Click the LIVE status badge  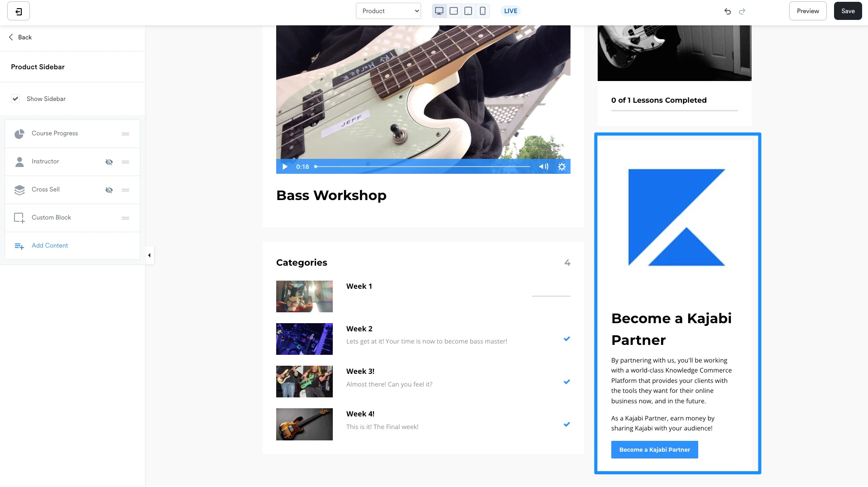511,11
